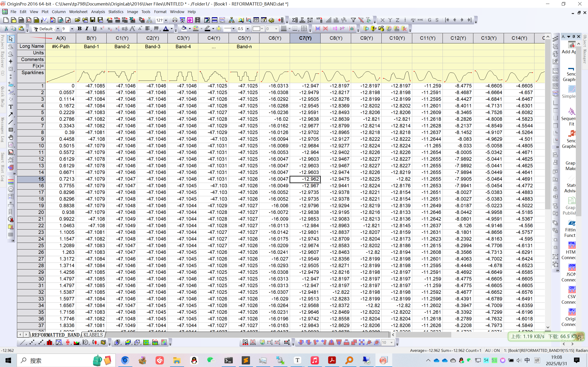Set column as Y using Y icon
The image size is (588, 367).
click(390, 20)
